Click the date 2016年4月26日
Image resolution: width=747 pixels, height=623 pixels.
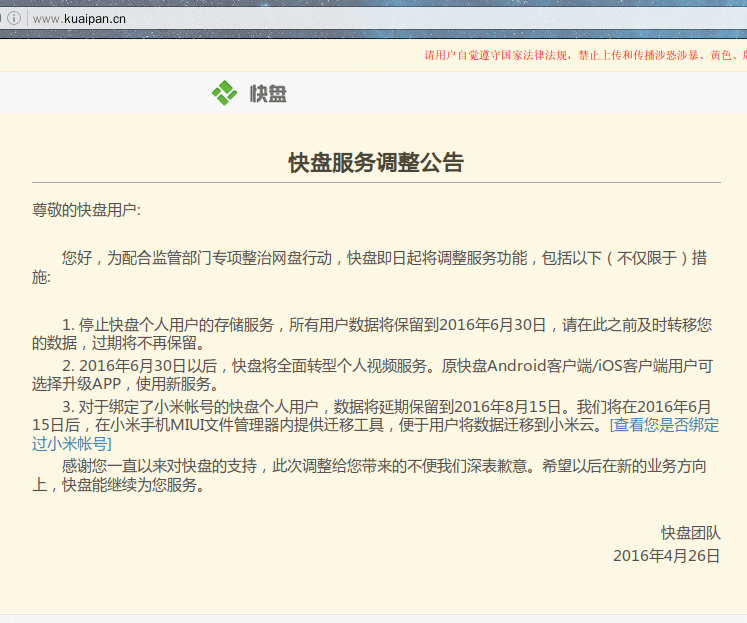coord(666,556)
